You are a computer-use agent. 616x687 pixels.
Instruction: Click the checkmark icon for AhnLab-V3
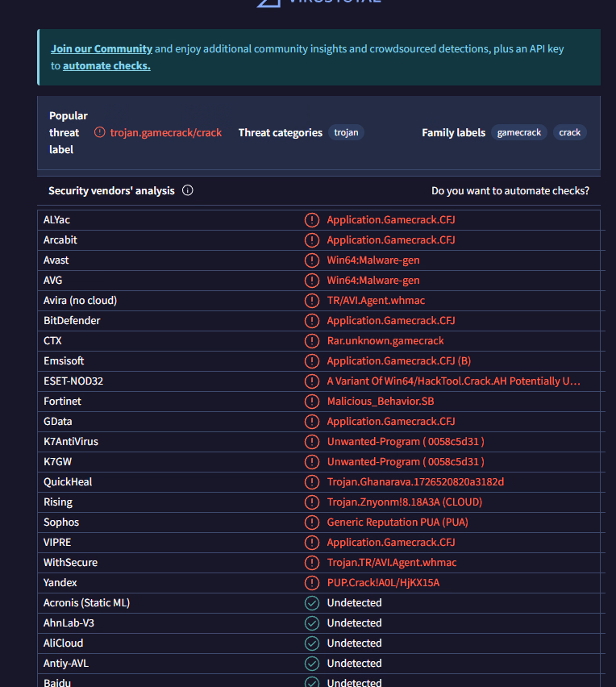pyautogui.click(x=312, y=622)
